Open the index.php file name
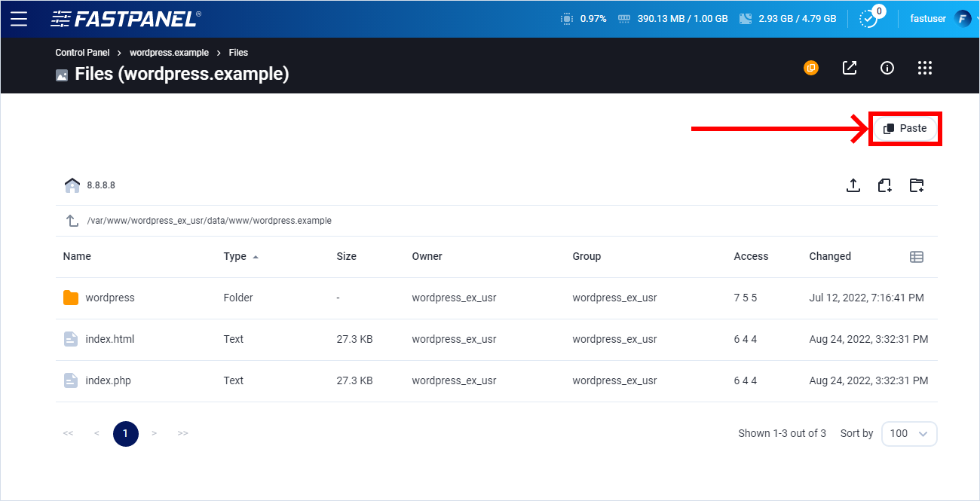Screen dimensions: 980x501 pos(109,380)
